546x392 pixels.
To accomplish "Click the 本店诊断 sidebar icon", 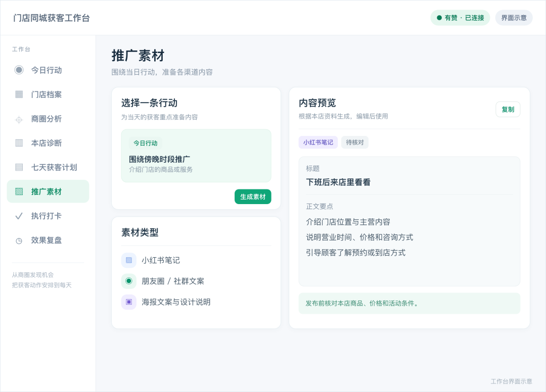I will pos(19,143).
